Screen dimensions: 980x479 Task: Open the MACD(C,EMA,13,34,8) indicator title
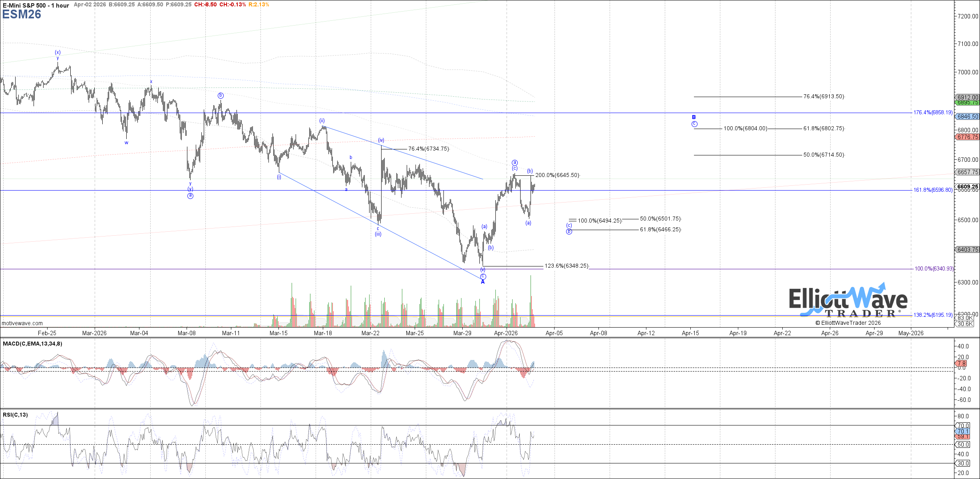pyautogui.click(x=32, y=344)
